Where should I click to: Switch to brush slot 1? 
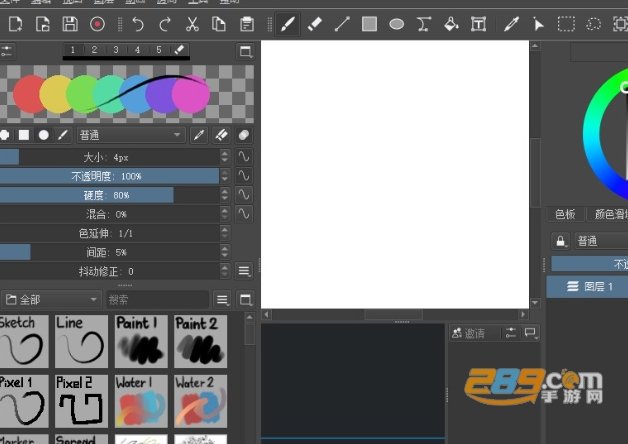[73, 50]
